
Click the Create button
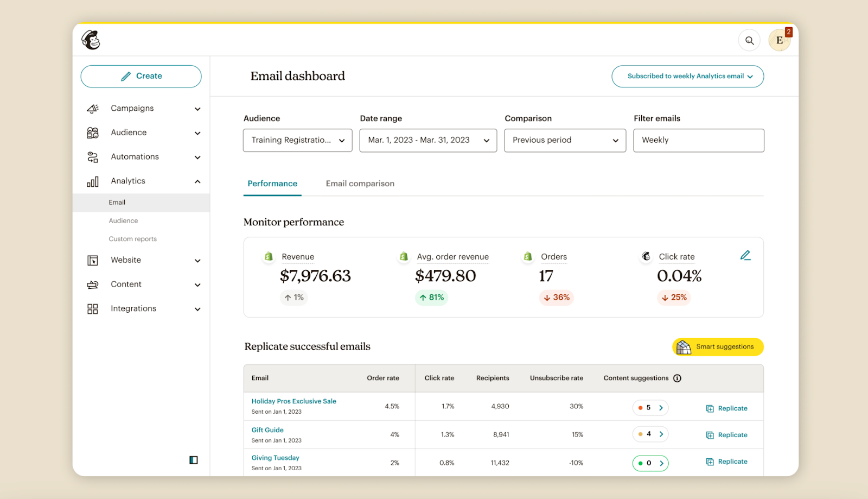pyautogui.click(x=141, y=77)
